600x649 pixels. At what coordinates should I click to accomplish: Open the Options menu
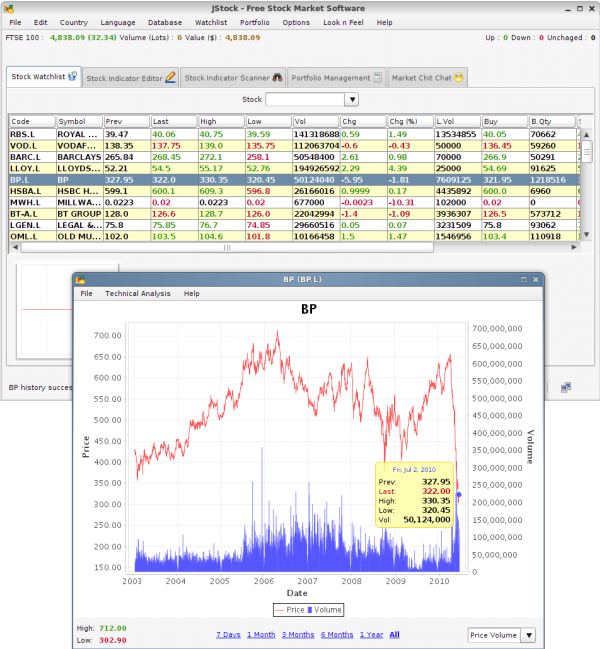click(x=296, y=22)
